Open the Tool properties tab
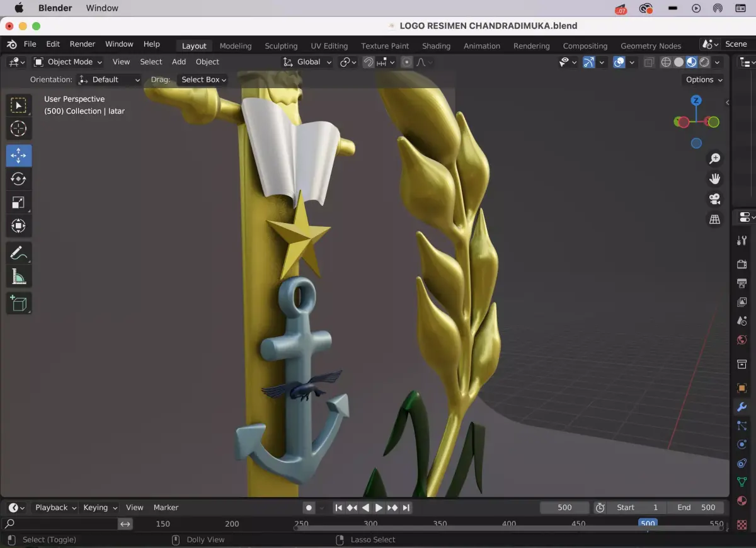 (742, 241)
